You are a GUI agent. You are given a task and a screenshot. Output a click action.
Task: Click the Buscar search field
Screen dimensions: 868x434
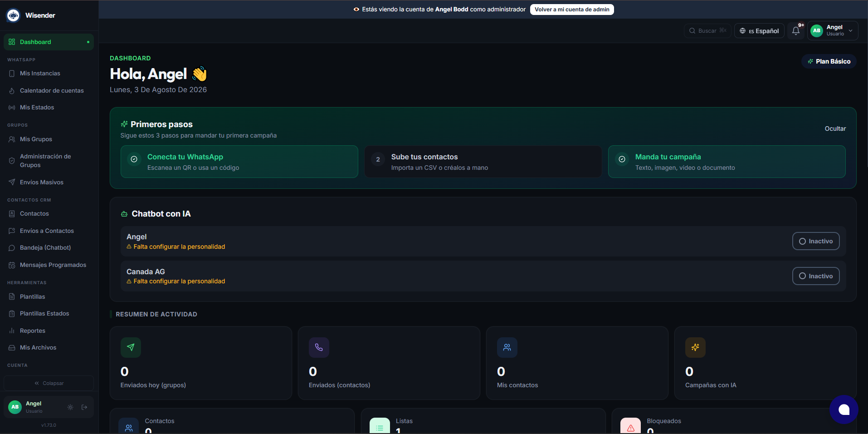(707, 31)
